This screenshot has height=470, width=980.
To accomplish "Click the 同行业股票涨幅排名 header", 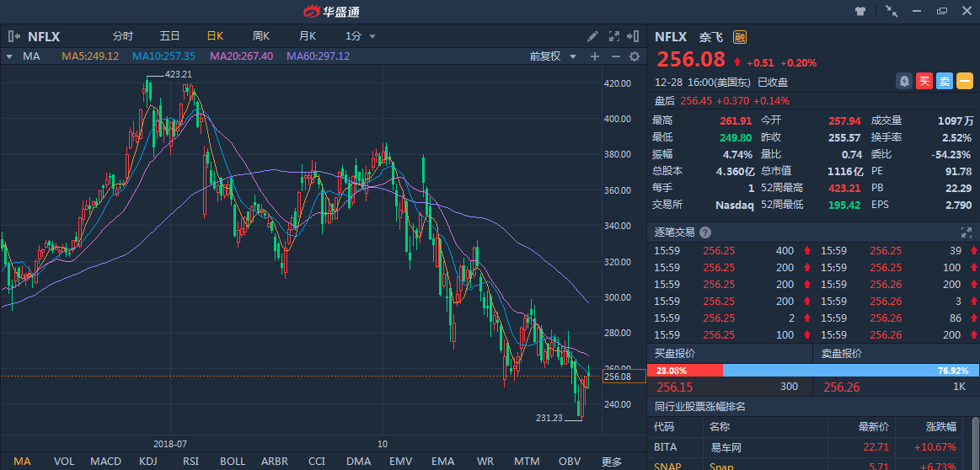I will (x=700, y=407).
